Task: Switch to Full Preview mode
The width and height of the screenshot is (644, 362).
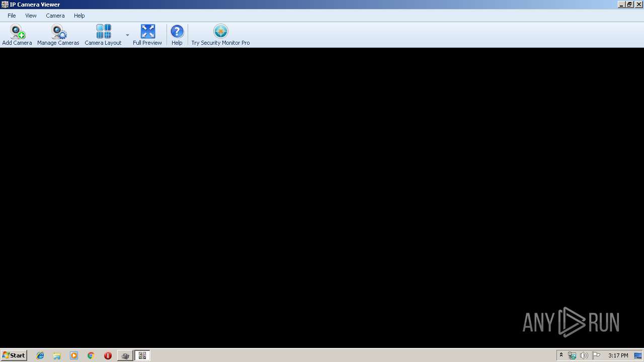Action: pyautogui.click(x=147, y=35)
